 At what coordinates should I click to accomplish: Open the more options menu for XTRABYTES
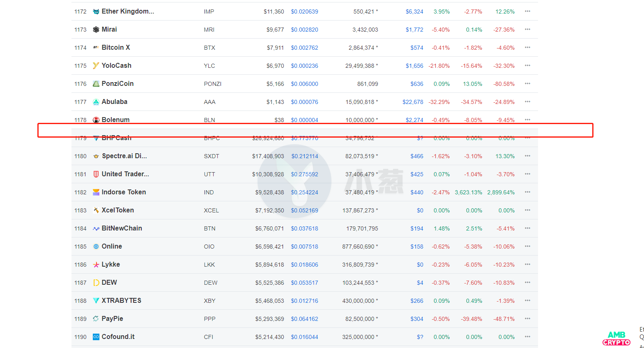pos(528,301)
